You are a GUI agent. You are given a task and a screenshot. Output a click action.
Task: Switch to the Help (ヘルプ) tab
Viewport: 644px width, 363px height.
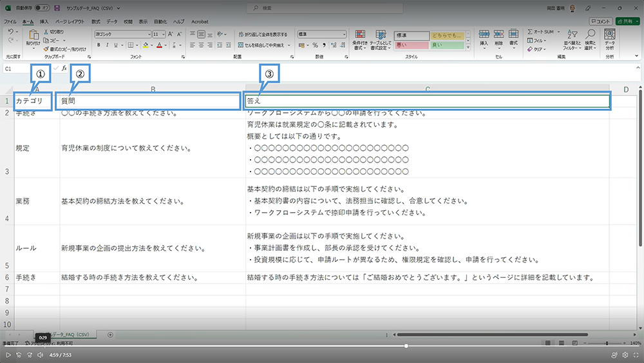click(x=178, y=21)
